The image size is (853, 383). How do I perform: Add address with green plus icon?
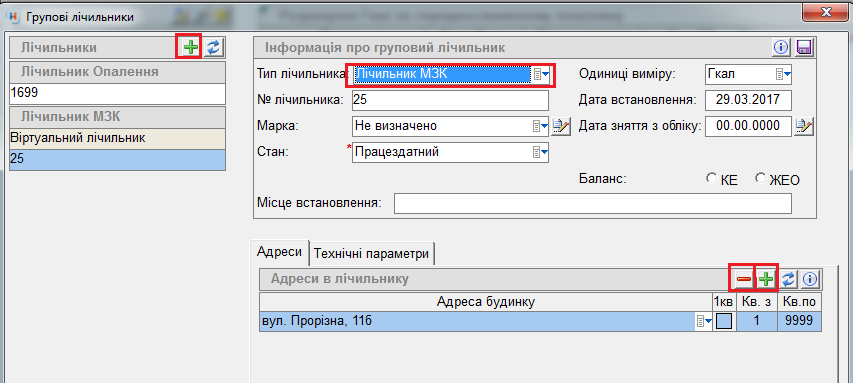click(767, 280)
